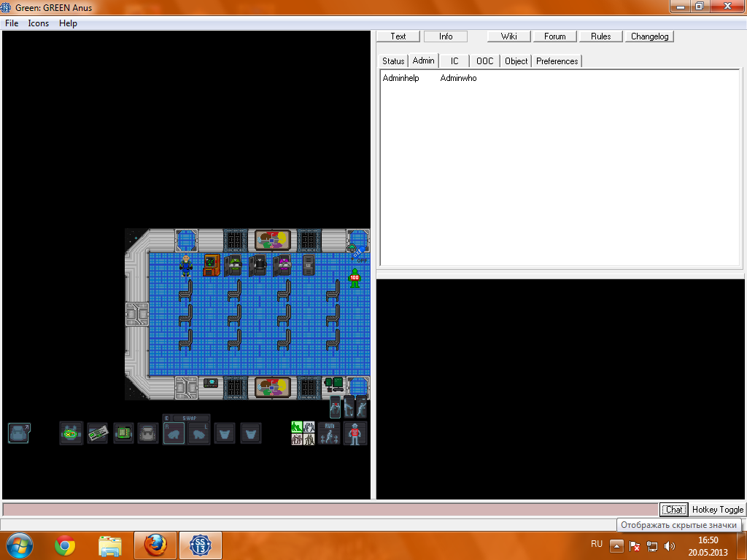The height and width of the screenshot is (560, 747).
Task: Click the bald player character in blue
Action: pyautogui.click(x=186, y=265)
